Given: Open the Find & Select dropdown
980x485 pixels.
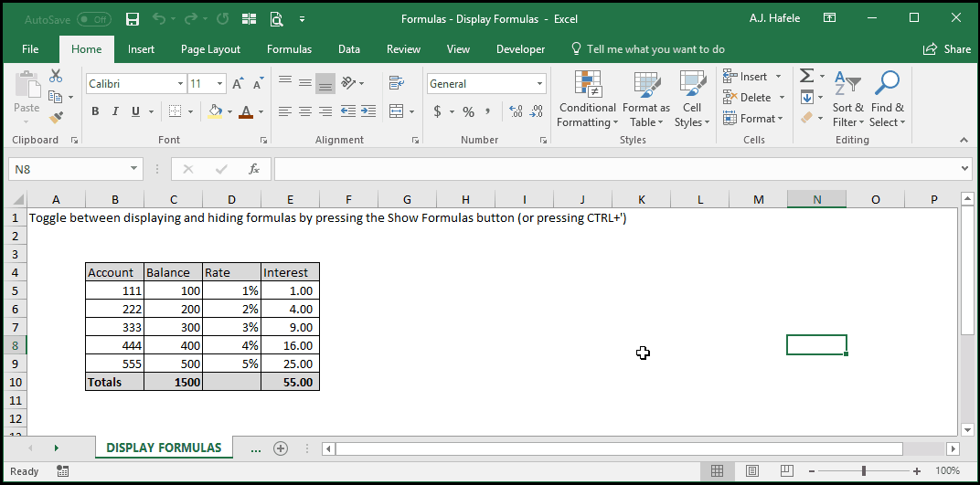Looking at the screenshot, I should 888,99.
